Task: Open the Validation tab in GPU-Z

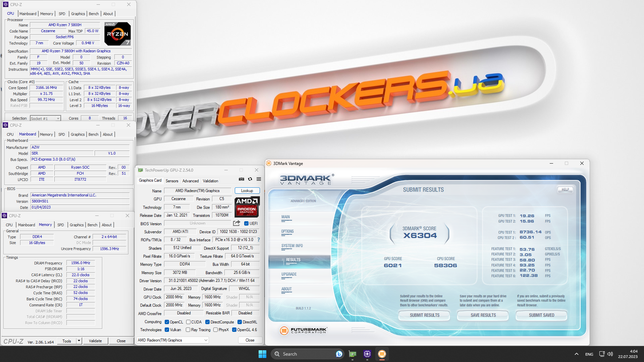Action: click(x=210, y=181)
